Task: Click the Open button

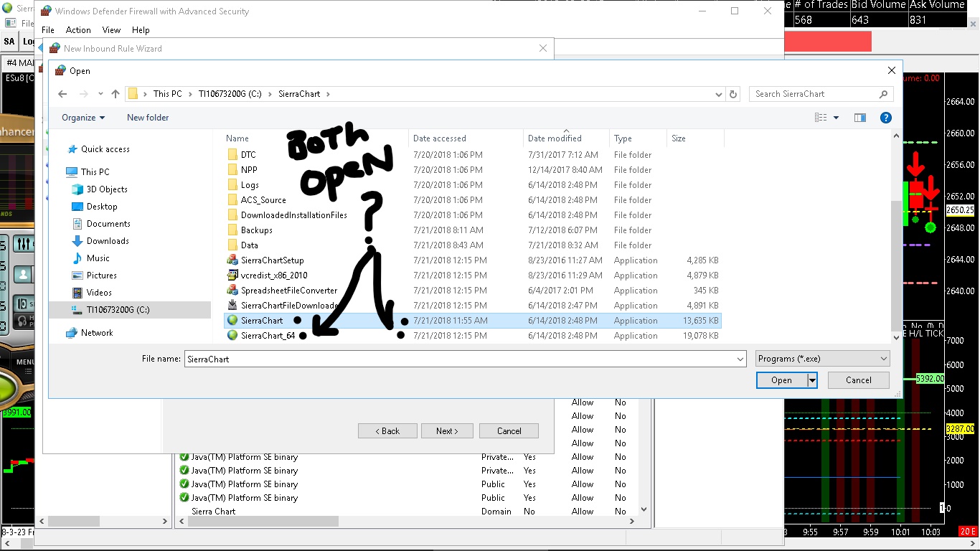Action: 781,380
